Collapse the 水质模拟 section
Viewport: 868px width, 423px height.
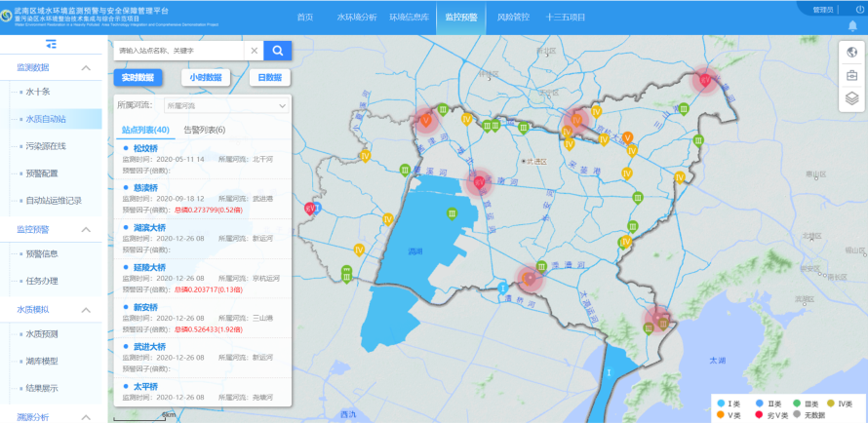[86, 310]
